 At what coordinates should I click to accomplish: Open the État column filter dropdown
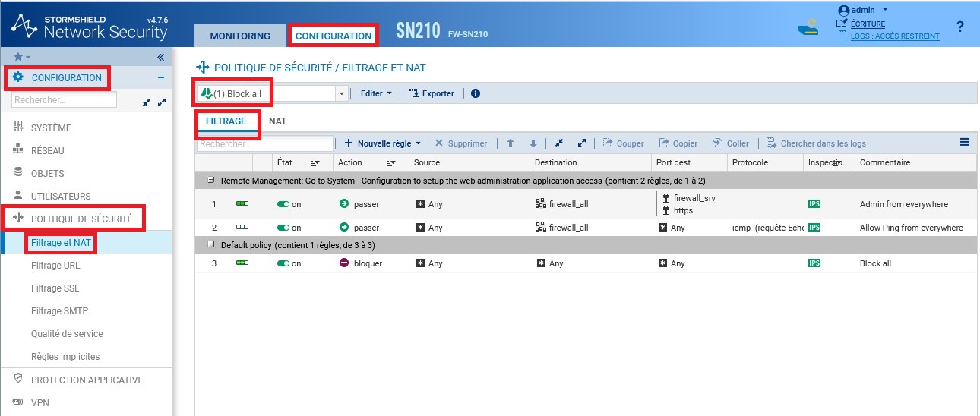(316, 163)
